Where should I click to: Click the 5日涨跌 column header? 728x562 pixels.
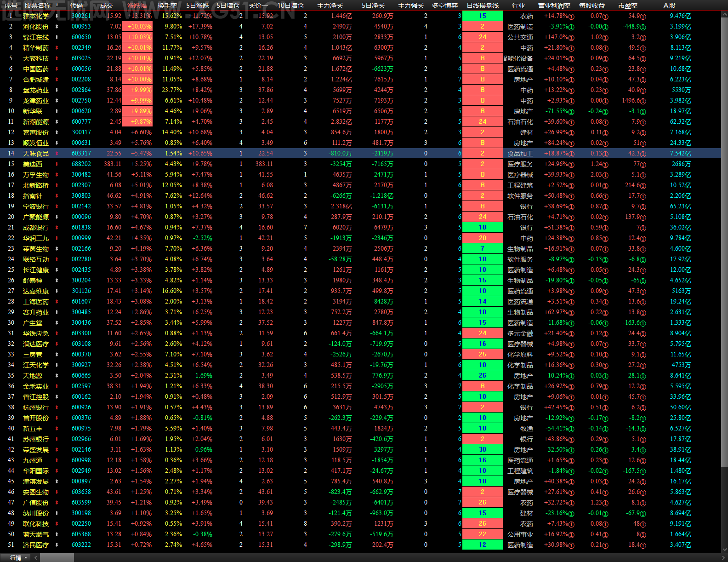coord(198,6)
